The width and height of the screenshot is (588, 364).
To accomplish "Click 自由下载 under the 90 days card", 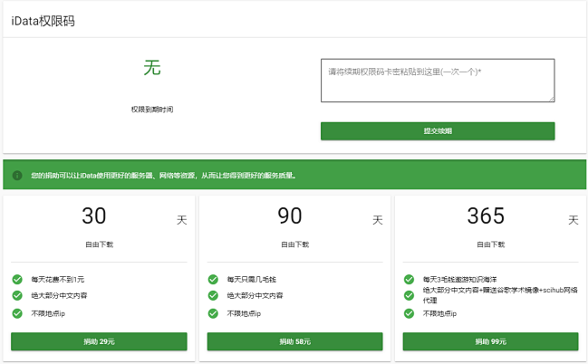I will (x=294, y=244).
